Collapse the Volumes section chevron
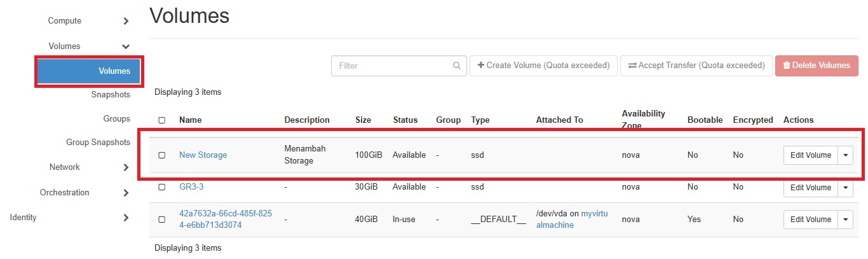868x259 pixels. point(126,46)
